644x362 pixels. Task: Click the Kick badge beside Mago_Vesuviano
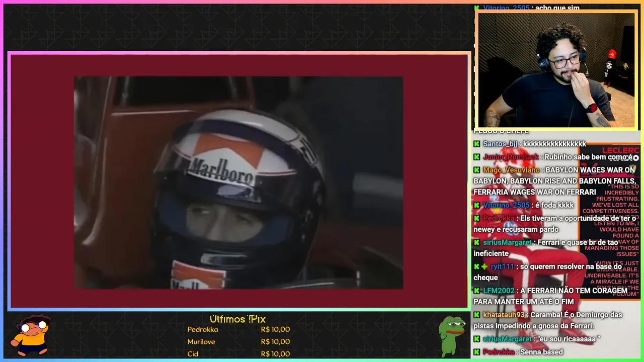pyautogui.click(x=476, y=170)
